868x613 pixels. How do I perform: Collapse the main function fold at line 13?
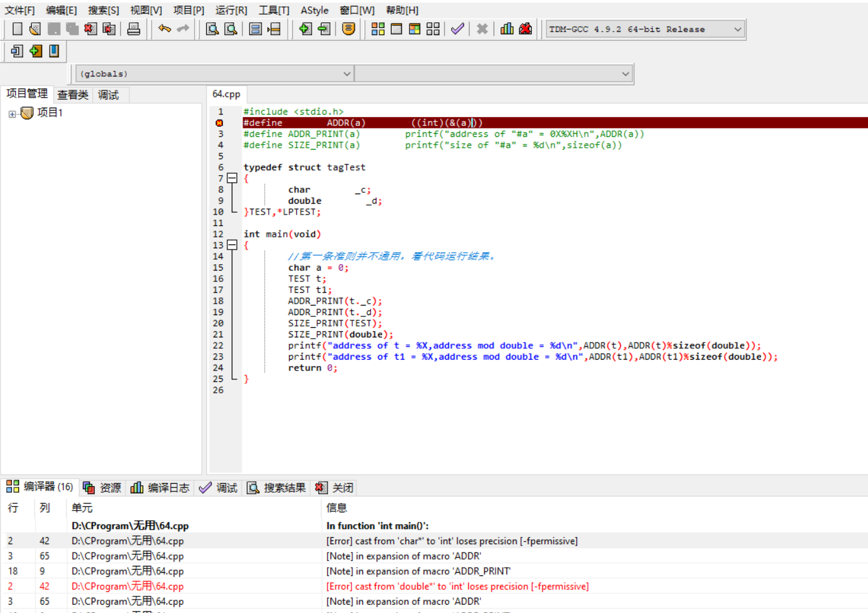tap(232, 245)
